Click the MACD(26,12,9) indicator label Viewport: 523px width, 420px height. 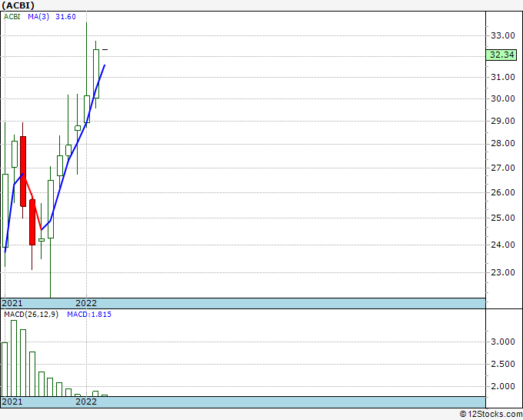pos(31,315)
